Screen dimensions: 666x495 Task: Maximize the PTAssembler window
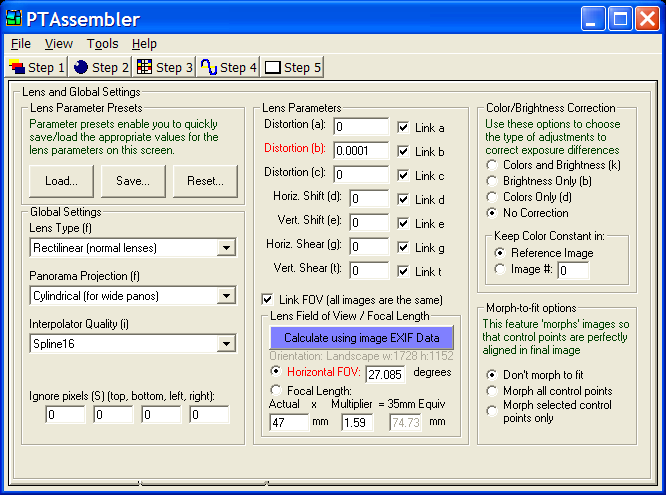pyautogui.click(x=620, y=19)
